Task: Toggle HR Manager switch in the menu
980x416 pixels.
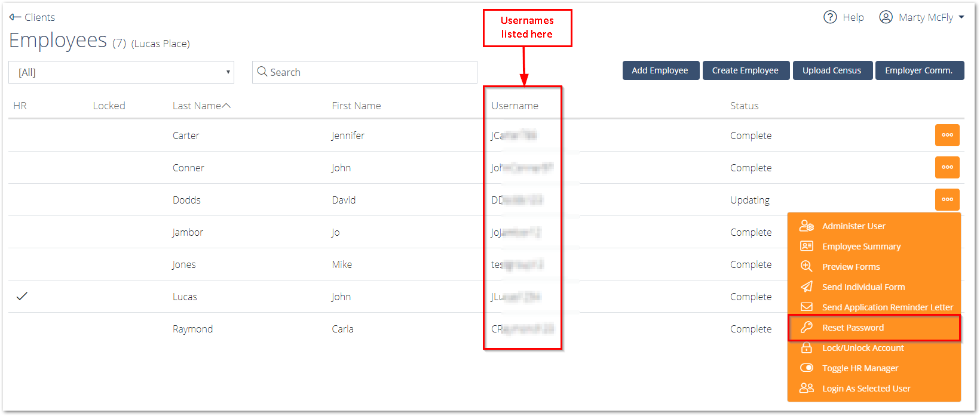Action: [x=807, y=368]
